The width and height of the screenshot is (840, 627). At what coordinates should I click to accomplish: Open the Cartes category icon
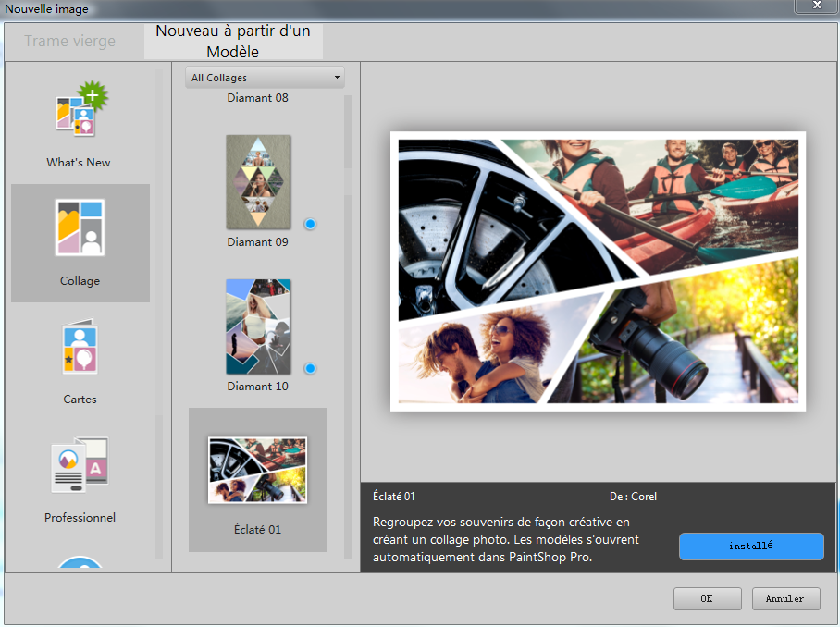[x=80, y=347]
